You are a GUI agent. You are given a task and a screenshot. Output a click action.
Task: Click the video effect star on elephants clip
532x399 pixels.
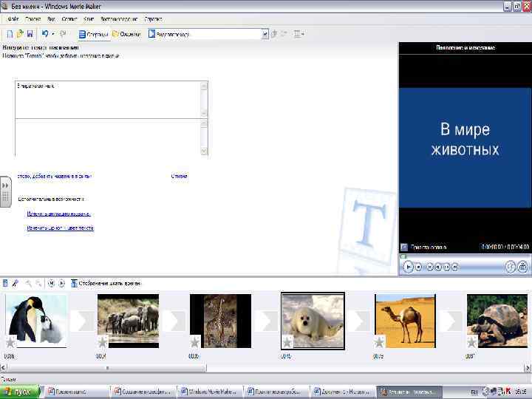pyautogui.click(x=103, y=342)
